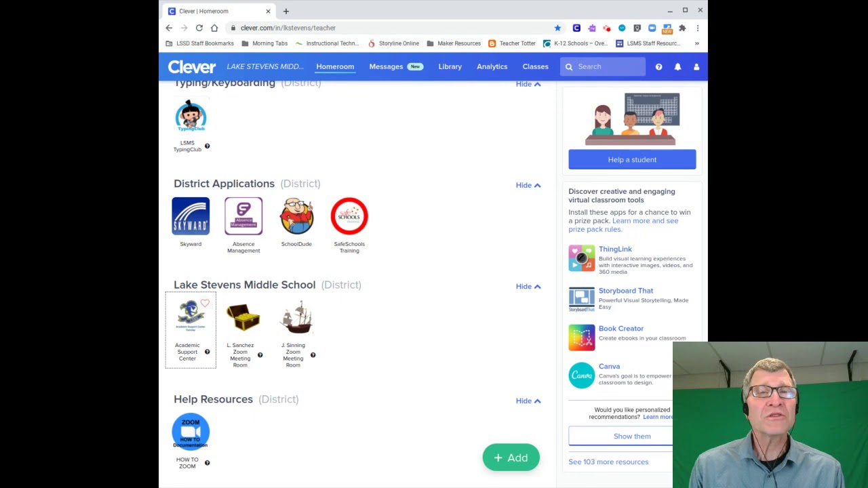Reload the page in Chrome
The height and width of the screenshot is (488, 868).
click(x=199, y=28)
